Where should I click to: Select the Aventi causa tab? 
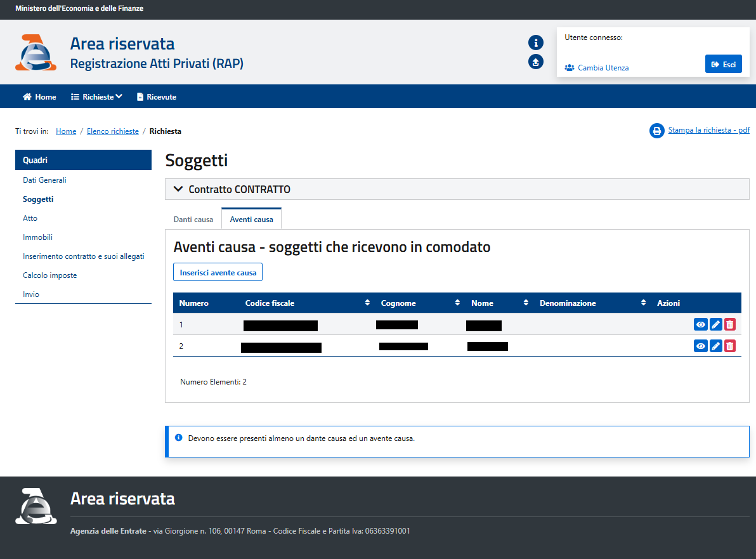251,220
